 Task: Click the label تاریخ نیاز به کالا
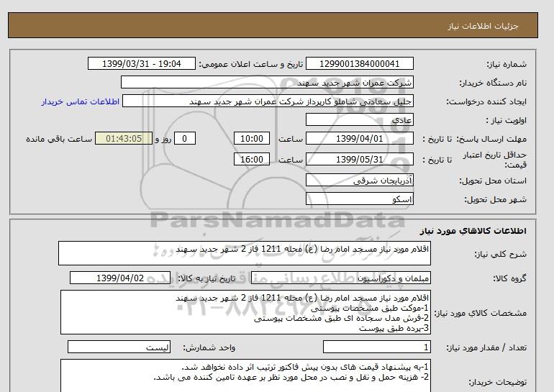206,278
